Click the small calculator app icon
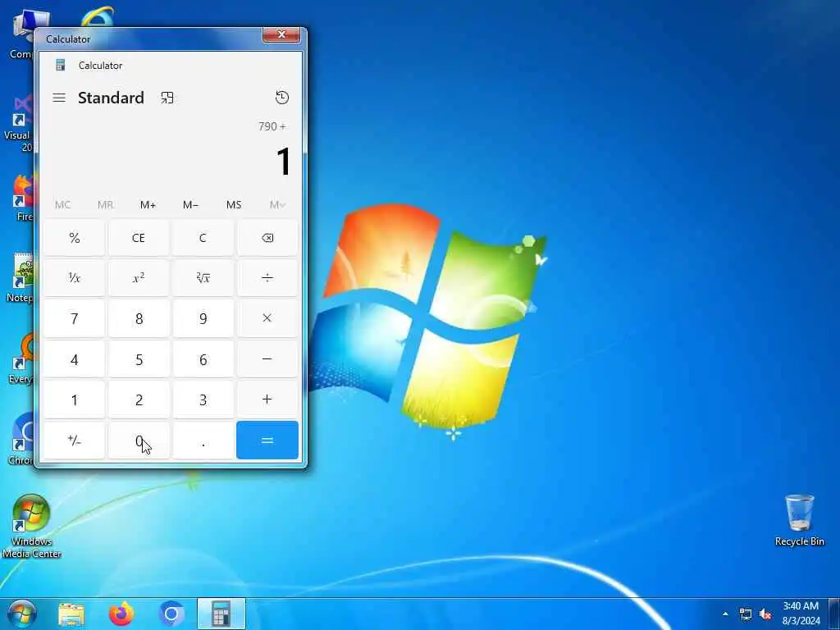This screenshot has height=630, width=840. point(61,65)
